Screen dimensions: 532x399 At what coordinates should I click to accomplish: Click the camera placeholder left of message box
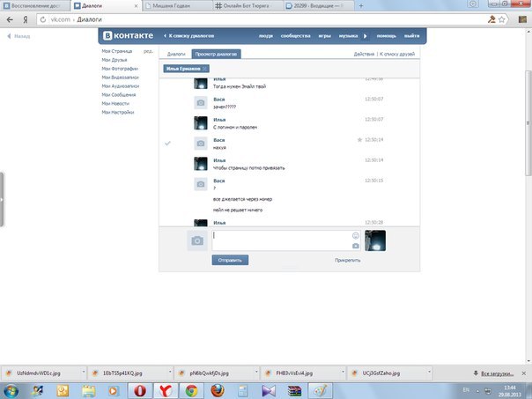[197, 240]
